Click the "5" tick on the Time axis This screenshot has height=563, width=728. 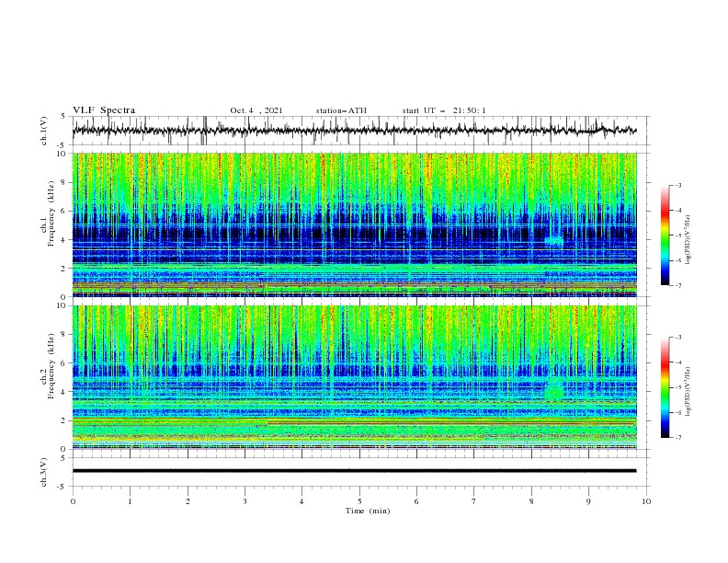(x=359, y=501)
